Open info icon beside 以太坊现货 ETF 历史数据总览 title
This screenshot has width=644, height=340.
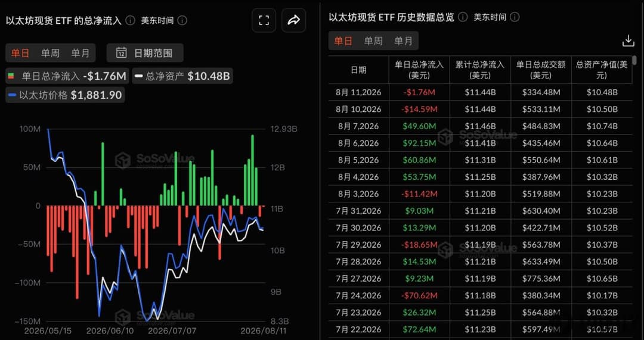coord(463,17)
